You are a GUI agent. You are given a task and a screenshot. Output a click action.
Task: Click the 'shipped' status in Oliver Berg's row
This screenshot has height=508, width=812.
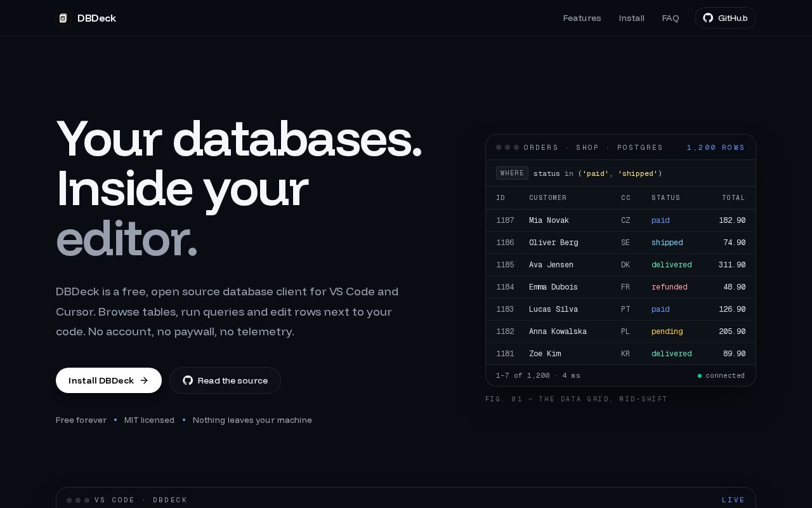[667, 243]
